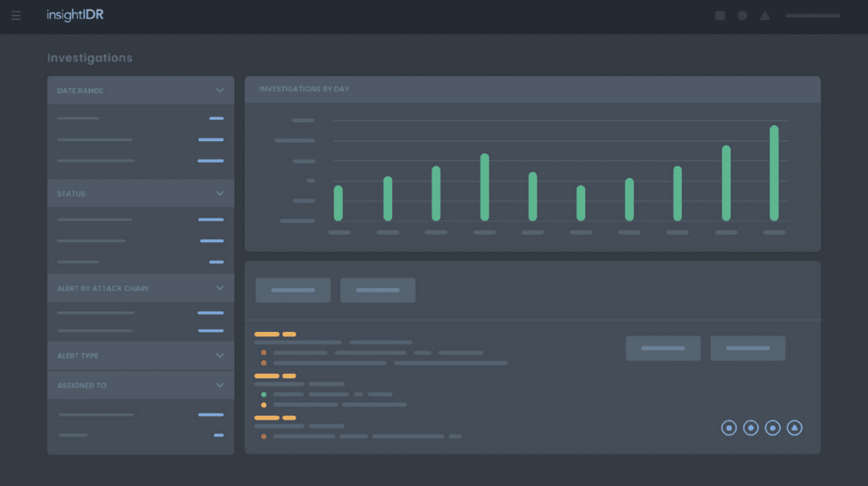This screenshot has height=486, width=868.
Task: Open the user account bar in the header
Action: pyautogui.click(x=812, y=15)
